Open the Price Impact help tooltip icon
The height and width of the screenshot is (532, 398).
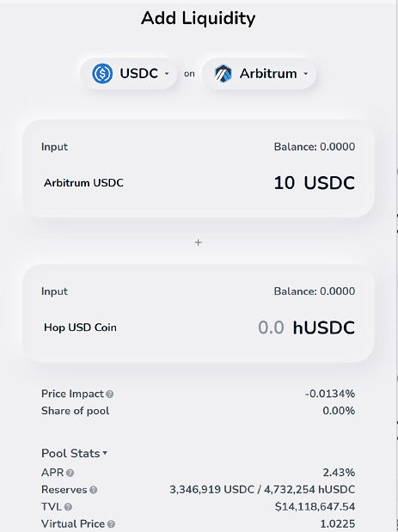coord(109,394)
